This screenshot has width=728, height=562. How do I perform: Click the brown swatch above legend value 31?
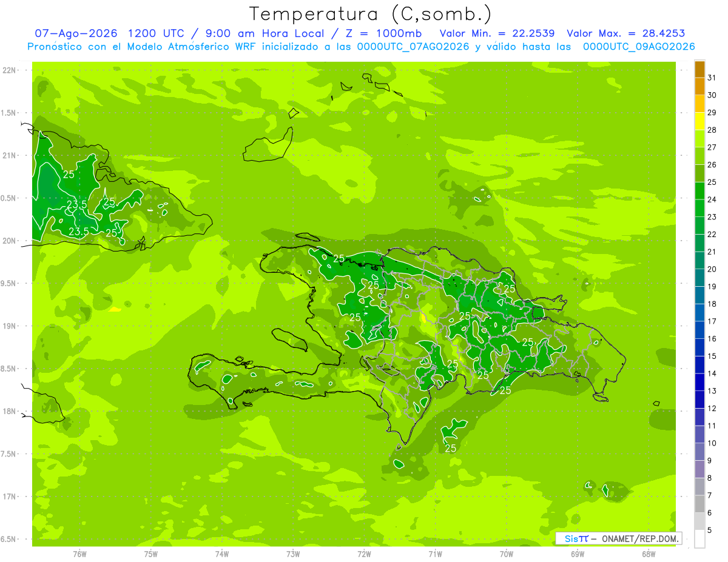pos(699,69)
